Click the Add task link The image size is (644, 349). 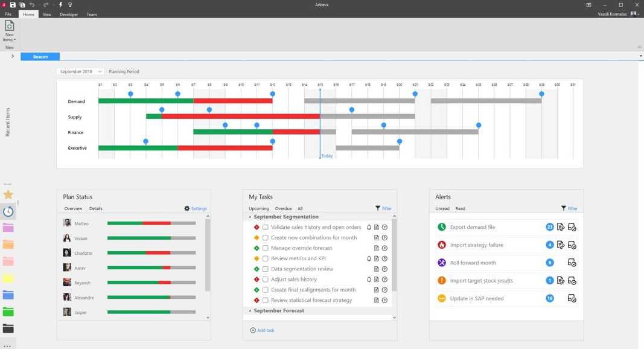point(263,330)
